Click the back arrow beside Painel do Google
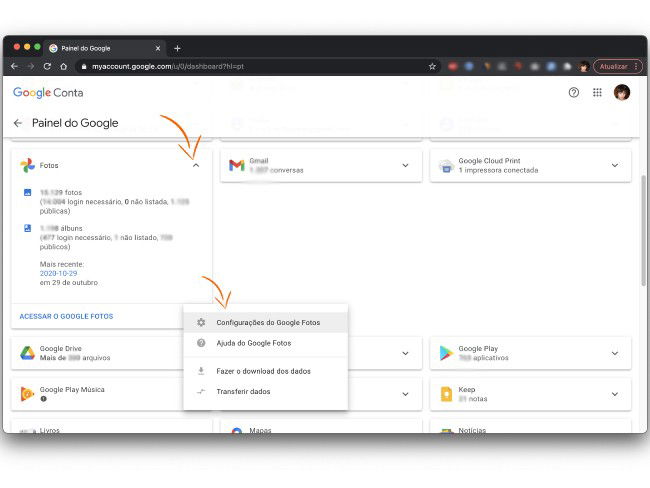This screenshot has height=488, width=650. [x=18, y=123]
